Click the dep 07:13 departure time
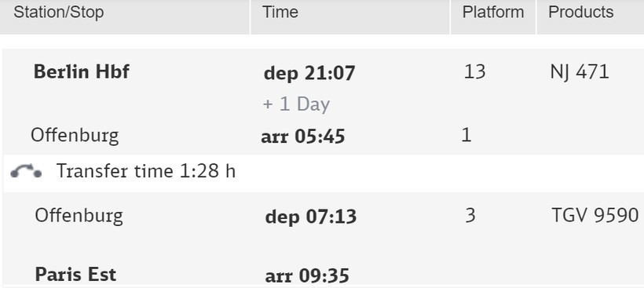 pyautogui.click(x=311, y=217)
